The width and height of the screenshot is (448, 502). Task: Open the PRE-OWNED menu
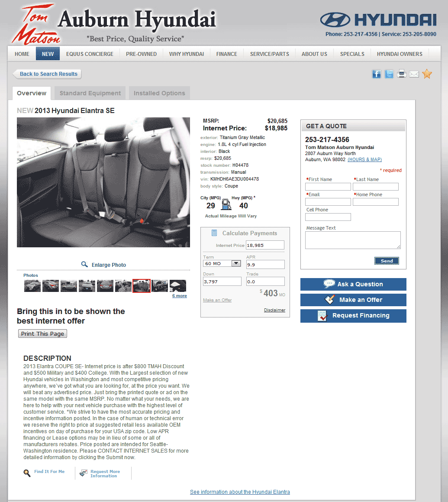[x=141, y=54]
